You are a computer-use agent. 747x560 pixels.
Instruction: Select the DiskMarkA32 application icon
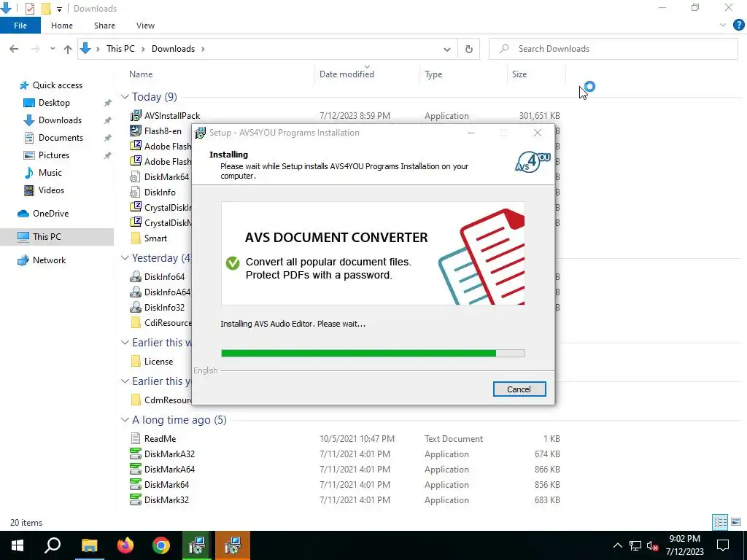click(136, 454)
